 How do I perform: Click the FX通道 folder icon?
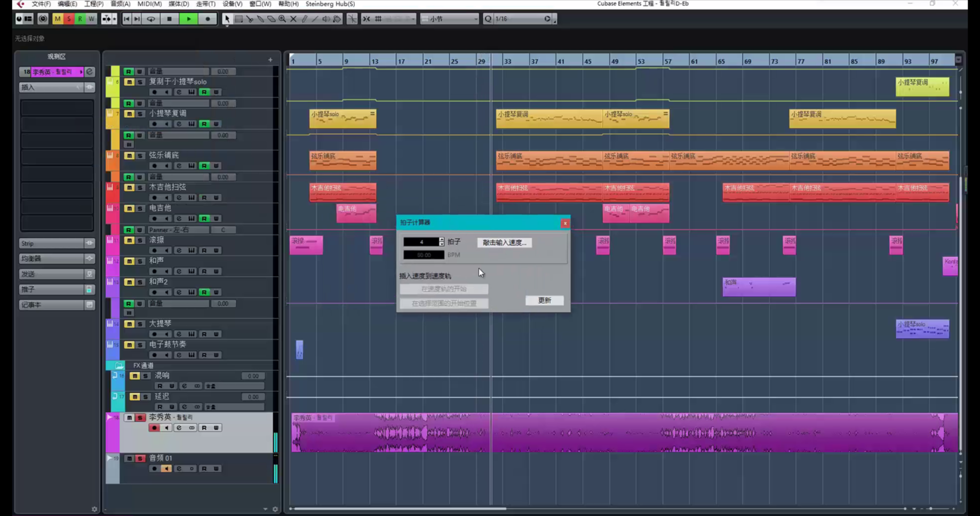pos(119,365)
